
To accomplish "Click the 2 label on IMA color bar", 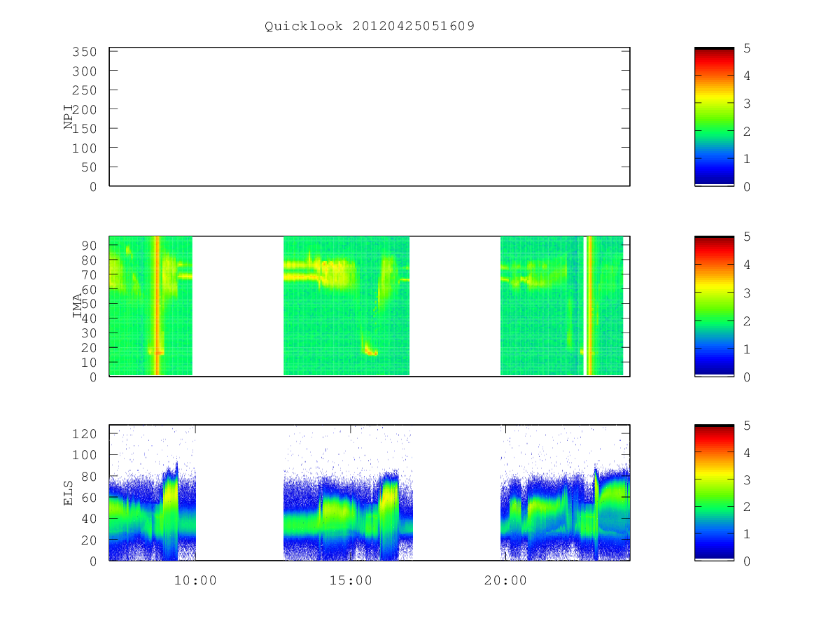I will point(748,321).
